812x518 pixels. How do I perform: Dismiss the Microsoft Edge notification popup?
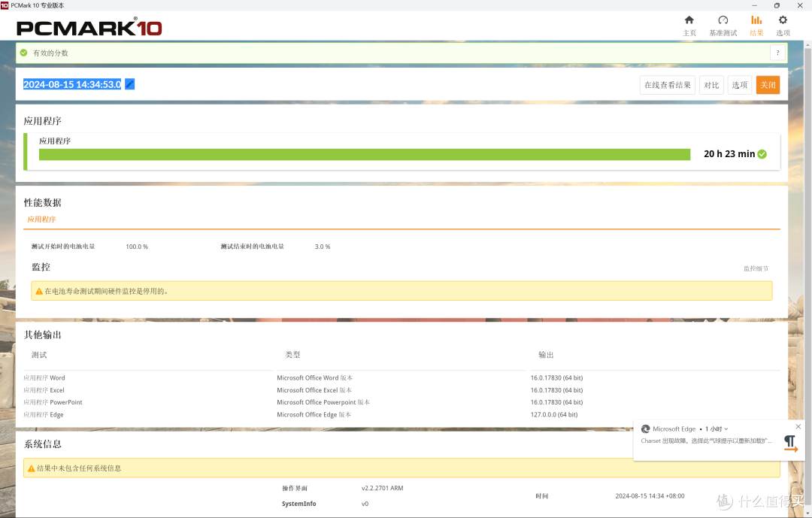pyautogui.click(x=798, y=426)
